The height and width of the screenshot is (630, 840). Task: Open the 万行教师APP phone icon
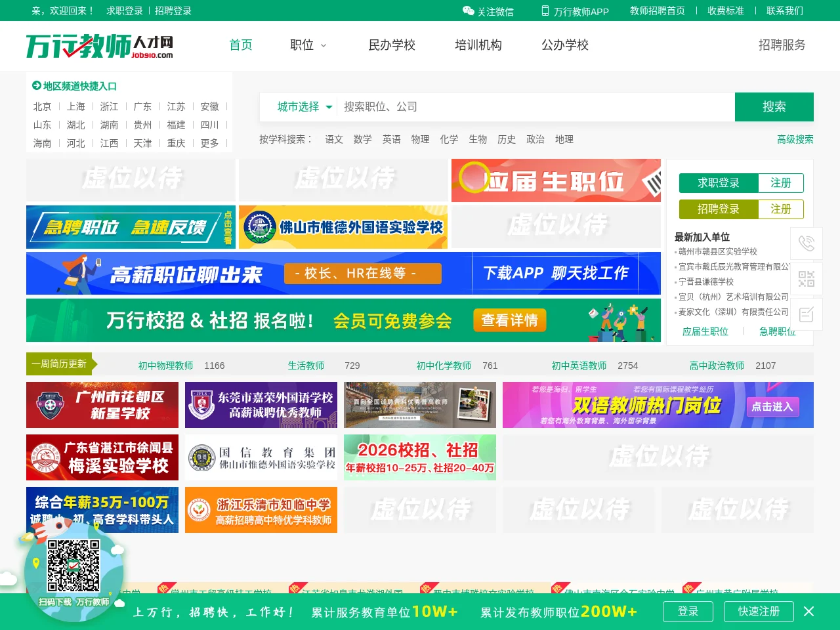point(545,10)
